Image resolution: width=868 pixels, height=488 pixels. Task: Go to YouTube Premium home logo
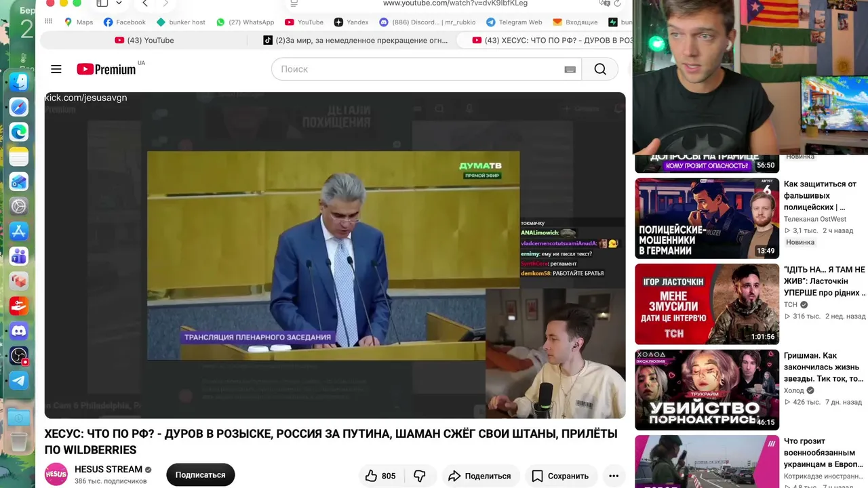click(106, 69)
